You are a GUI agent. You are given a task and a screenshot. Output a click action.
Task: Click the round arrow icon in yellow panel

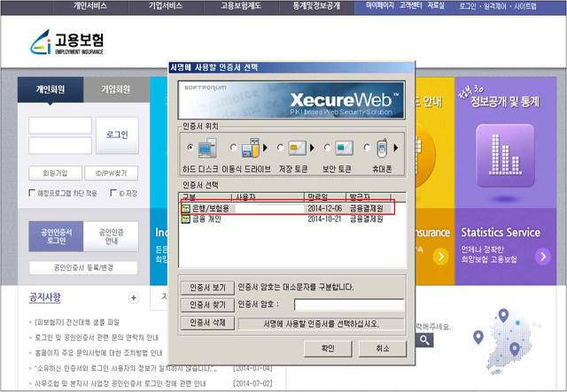(440, 257)
